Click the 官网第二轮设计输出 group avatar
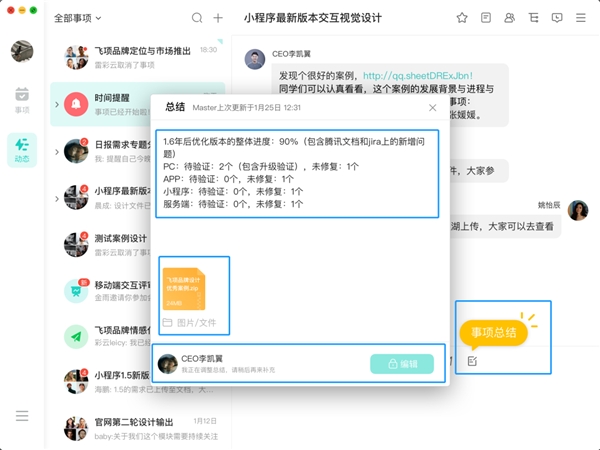This screenshot has width=600, height=450. [x=76, y=429]
